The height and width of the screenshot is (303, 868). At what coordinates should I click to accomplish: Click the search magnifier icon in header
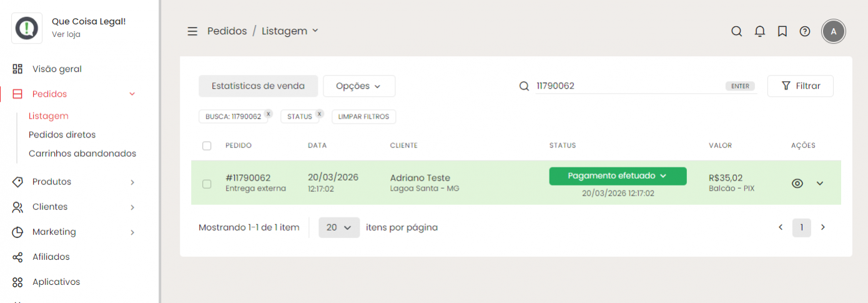737,31
